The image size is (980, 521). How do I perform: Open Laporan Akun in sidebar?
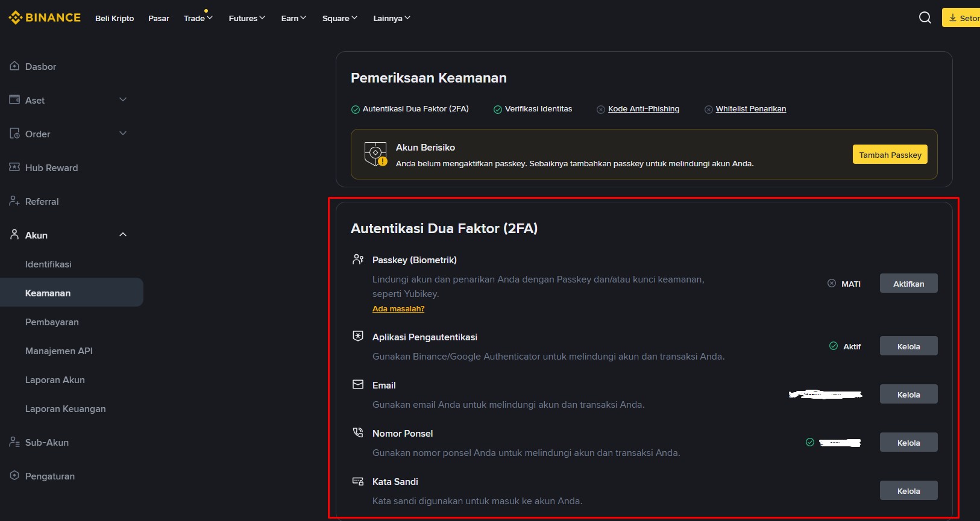tap(55, 379)
